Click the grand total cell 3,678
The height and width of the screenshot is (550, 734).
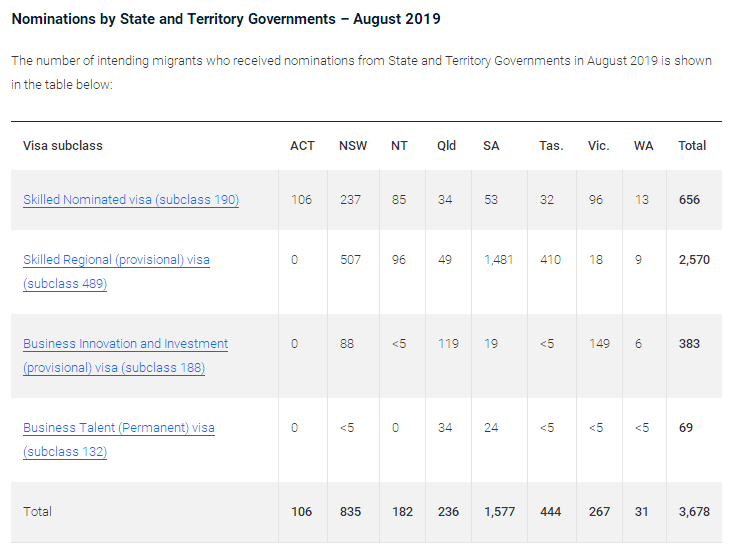point(693,512)
